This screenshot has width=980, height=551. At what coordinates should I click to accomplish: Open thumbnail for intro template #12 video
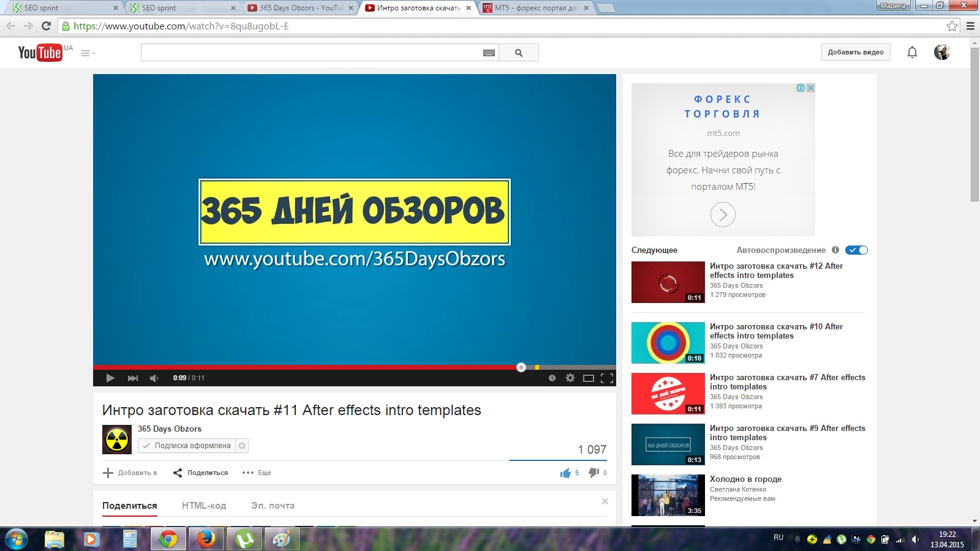pyautogui.click(x=668, y=282)
